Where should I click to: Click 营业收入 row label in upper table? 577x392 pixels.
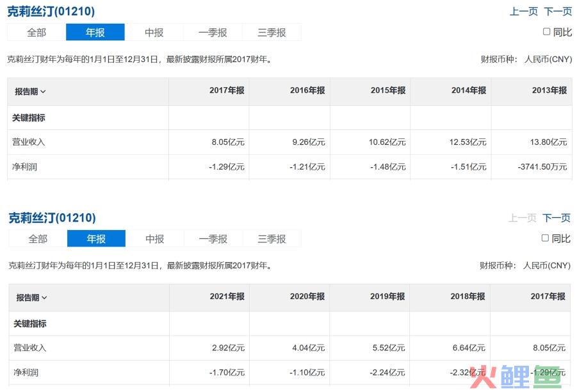(28, 142)
